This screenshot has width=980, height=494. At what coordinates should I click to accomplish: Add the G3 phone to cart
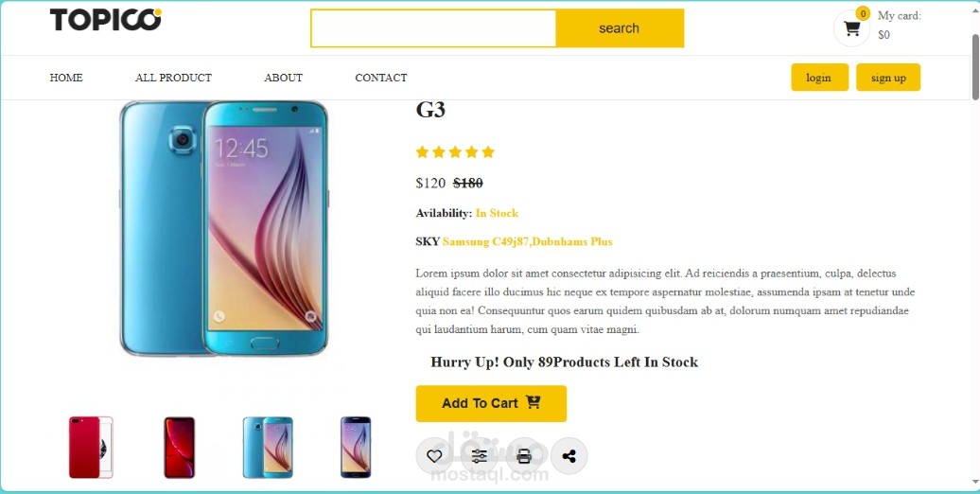[491, 403]
